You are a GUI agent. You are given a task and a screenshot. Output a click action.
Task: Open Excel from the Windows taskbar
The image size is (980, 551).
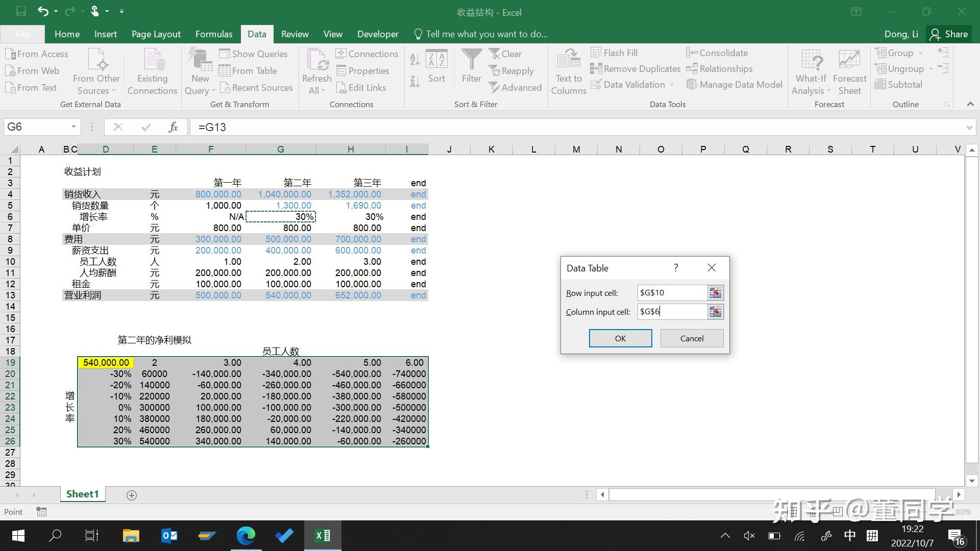(323, 536)
